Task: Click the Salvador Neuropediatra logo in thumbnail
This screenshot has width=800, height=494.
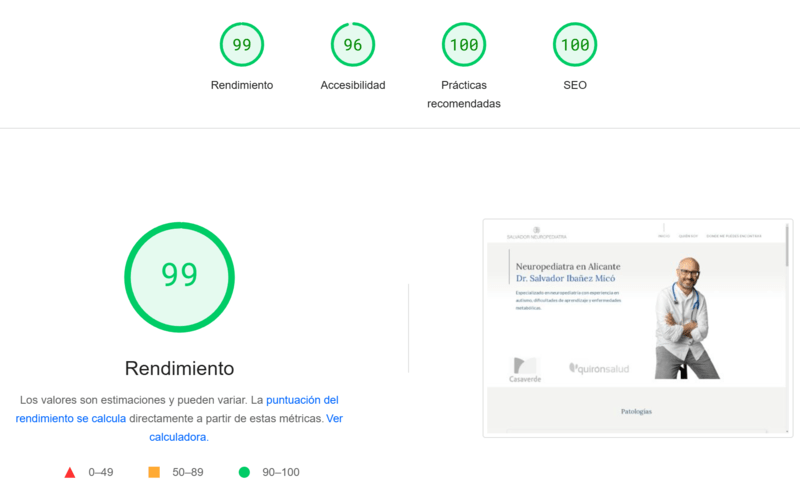Action: coord(537,233)
